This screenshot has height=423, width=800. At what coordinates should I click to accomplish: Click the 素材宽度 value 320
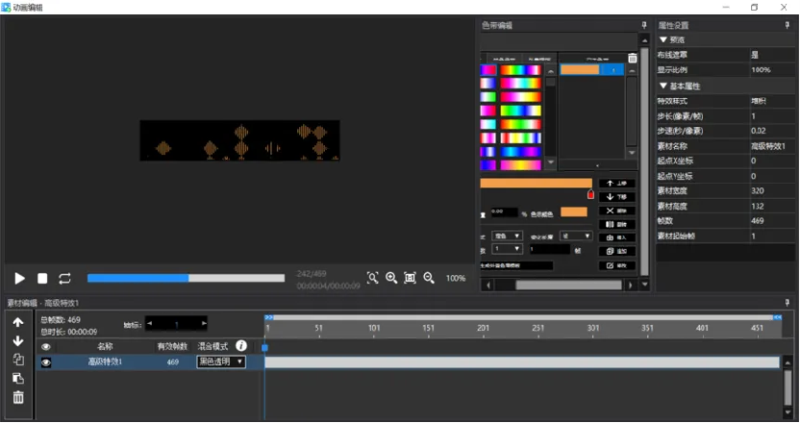click(758, 191)
